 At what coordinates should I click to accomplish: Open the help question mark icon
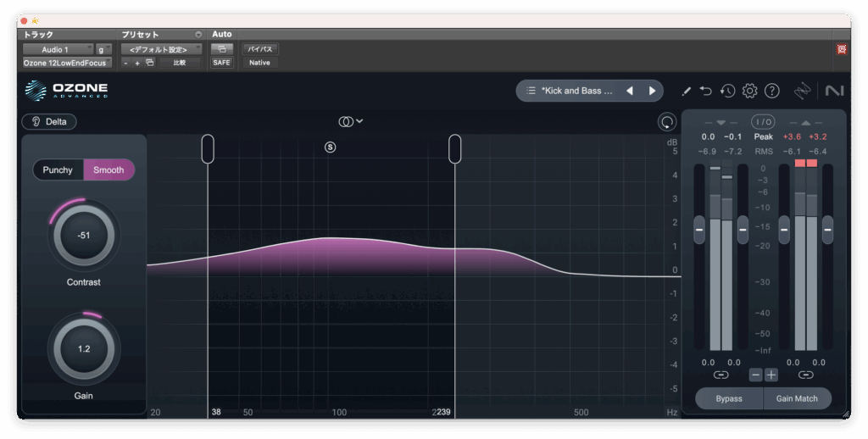click(x=771, y=91)
